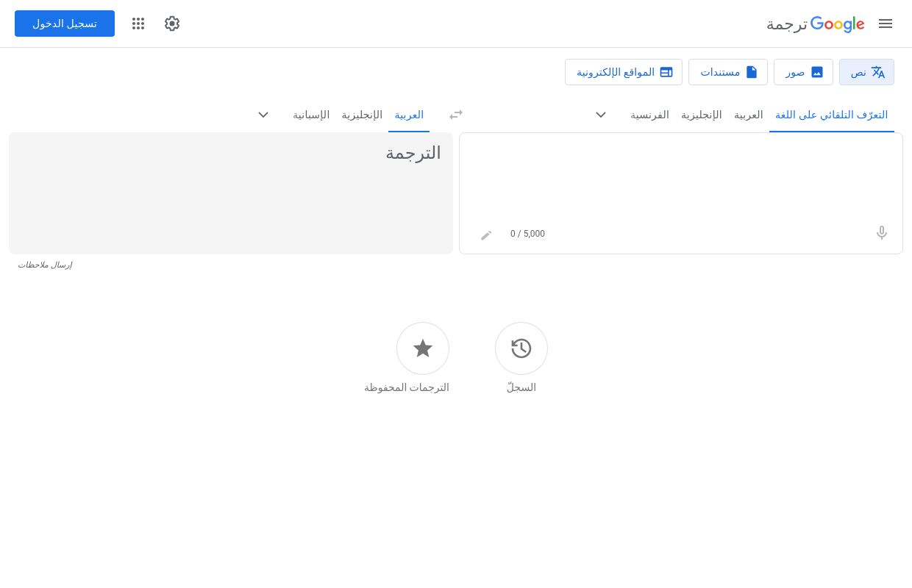Open Google apps grid

(138, 24)
